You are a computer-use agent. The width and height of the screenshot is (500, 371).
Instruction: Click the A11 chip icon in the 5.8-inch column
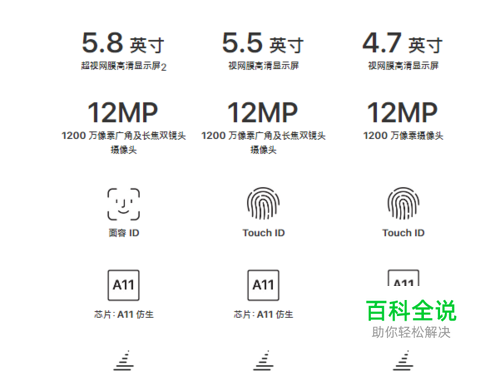coord(124,285)
